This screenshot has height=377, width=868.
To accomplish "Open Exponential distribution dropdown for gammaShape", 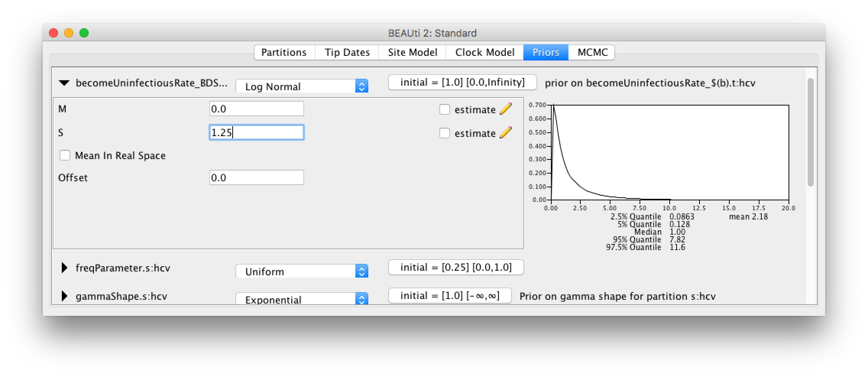I will point(302,299).
